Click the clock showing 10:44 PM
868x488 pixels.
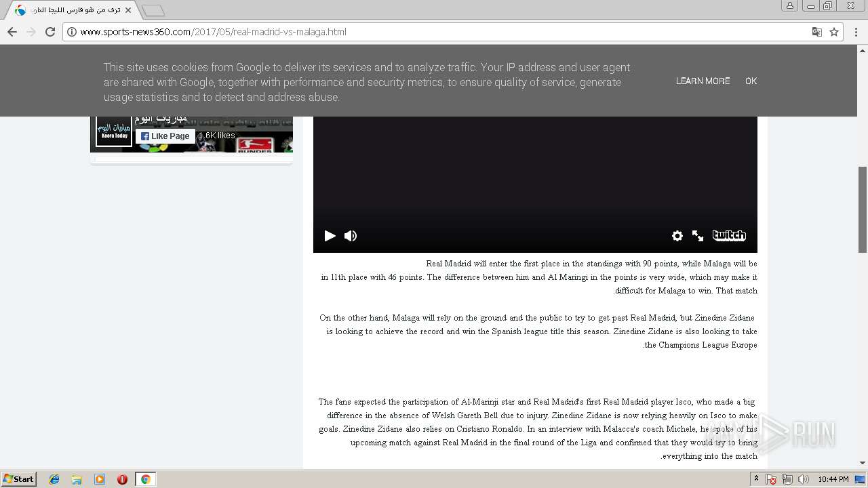coord(833,479)
